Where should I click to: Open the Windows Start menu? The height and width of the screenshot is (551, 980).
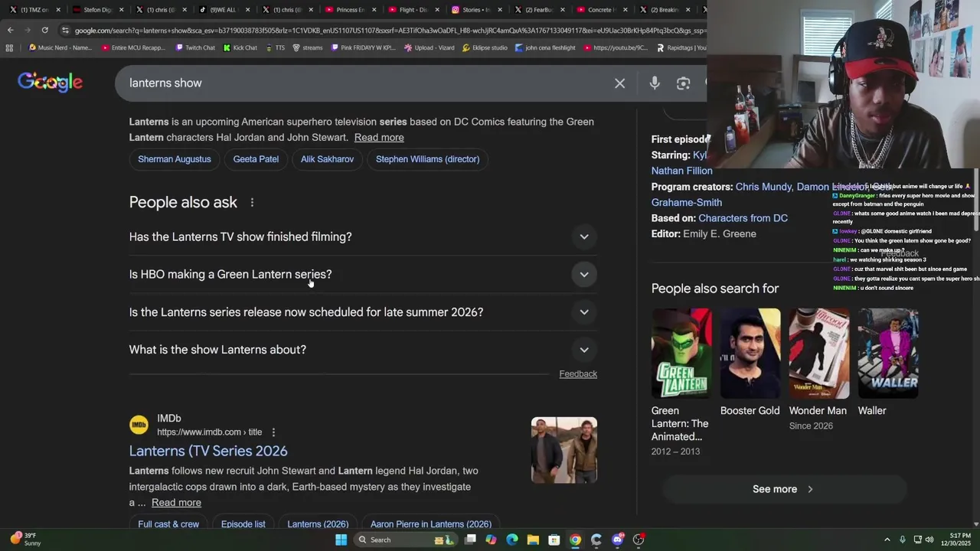click(x=341, y=540)
